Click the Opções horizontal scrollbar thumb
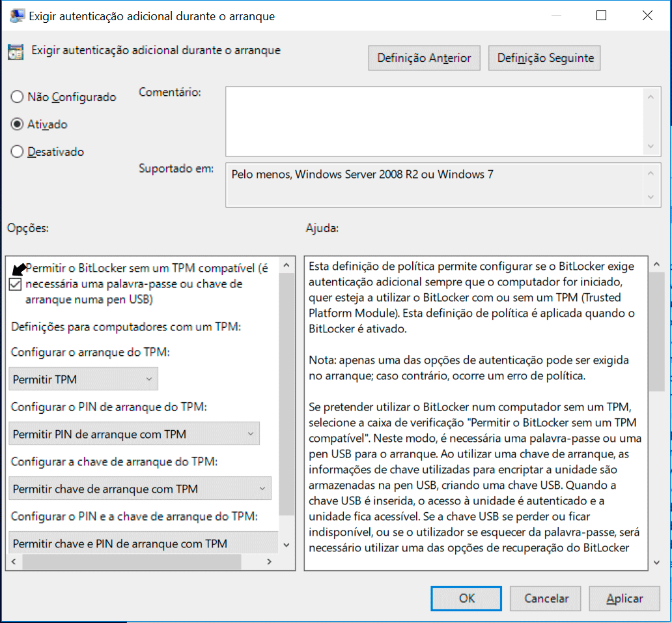 [132, 561]
